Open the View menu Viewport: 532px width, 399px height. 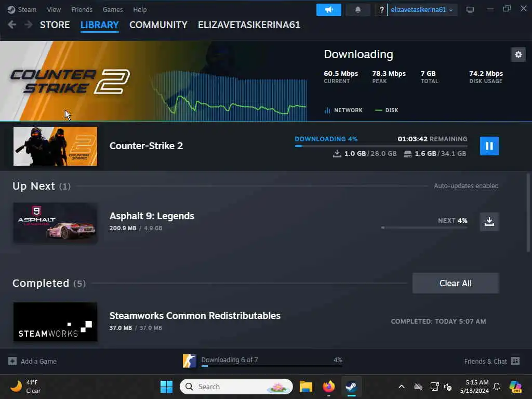[54, 9]
